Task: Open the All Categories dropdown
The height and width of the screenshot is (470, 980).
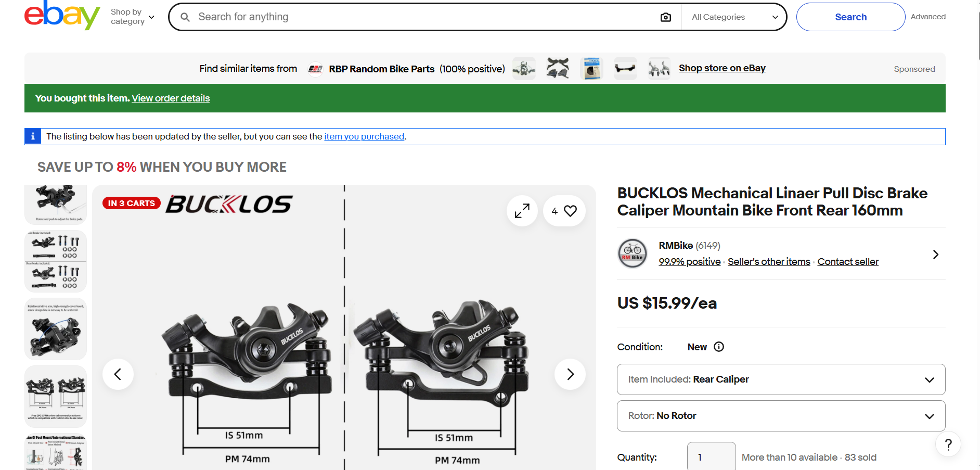Action: point(734,17)
